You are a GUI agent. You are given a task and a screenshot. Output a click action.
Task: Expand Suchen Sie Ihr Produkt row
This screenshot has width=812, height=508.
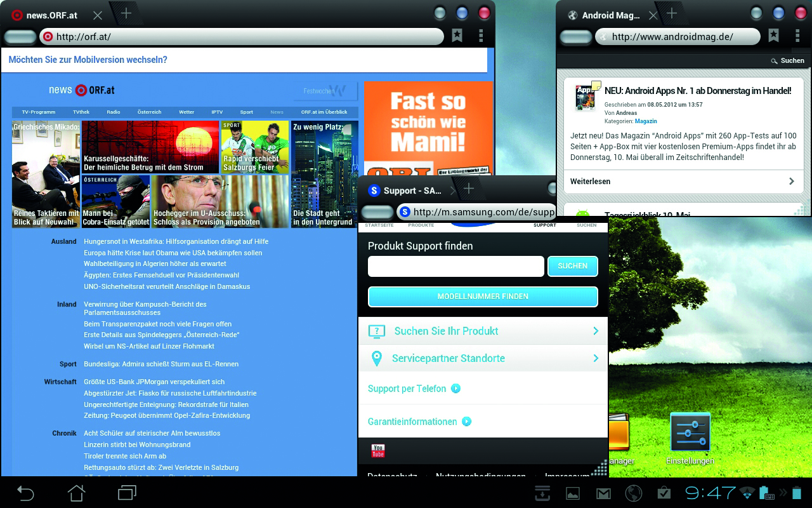pyautogui.click(x=483, y=331)
